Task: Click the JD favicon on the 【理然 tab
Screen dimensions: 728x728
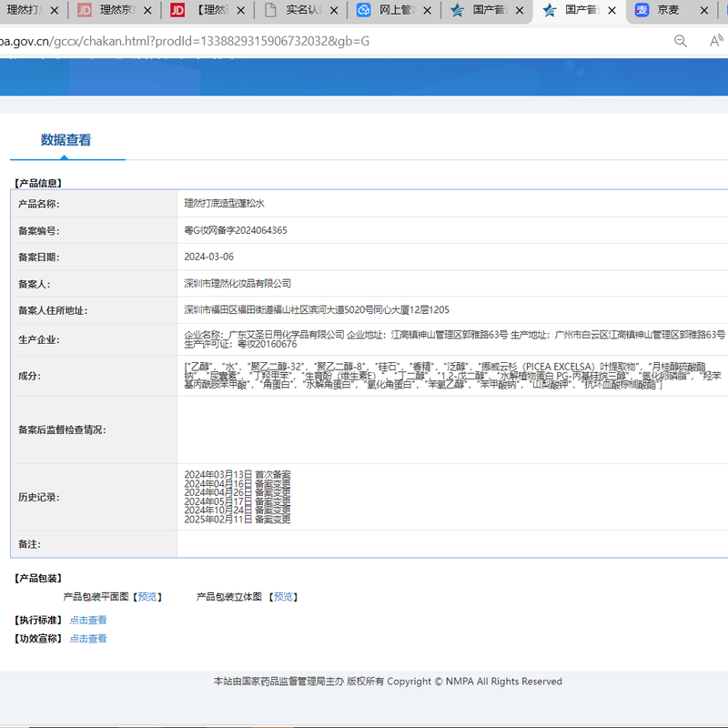Action: tap(178, 11)
